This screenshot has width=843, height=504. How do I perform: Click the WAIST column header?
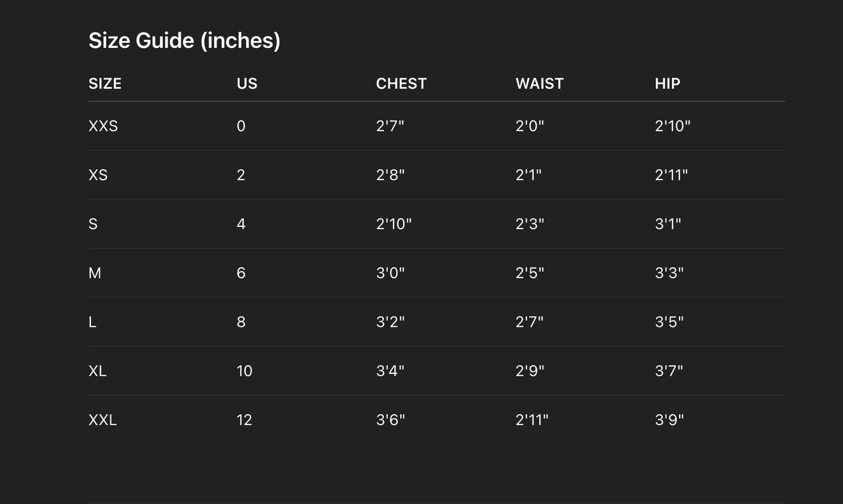(x=540, y=83)
